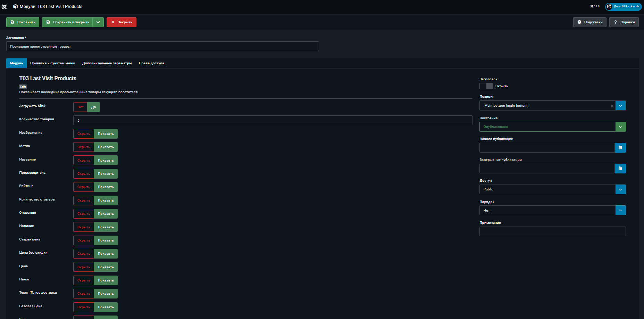Viewport: 644px width, 319px height.
Task: Click the module cube icon in title
Action: coord(15,7)
